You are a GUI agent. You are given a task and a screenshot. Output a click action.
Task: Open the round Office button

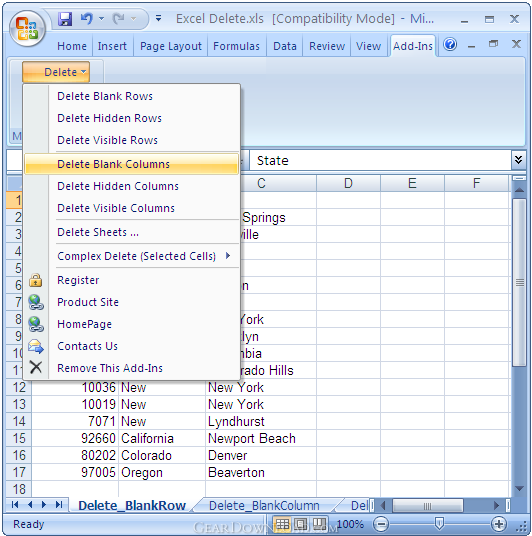[27, 28]
